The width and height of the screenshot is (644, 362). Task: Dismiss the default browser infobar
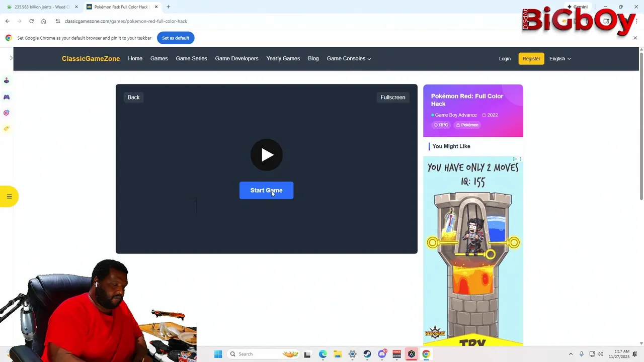pos(635,38)
